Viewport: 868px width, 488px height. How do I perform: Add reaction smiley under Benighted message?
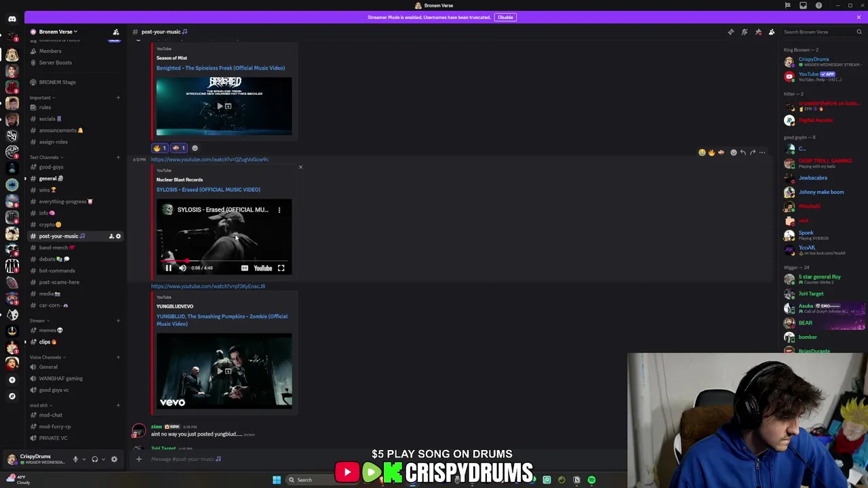(x=195, y=148)
